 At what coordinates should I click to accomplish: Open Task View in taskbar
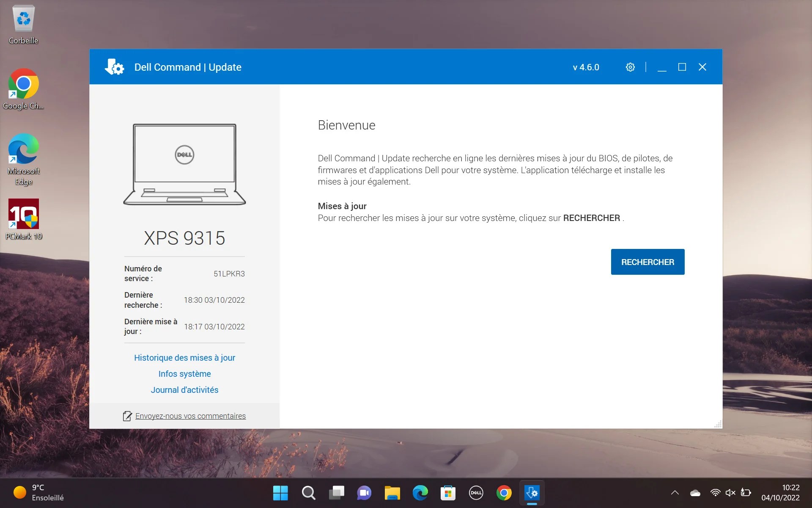(x=336, y=493)
